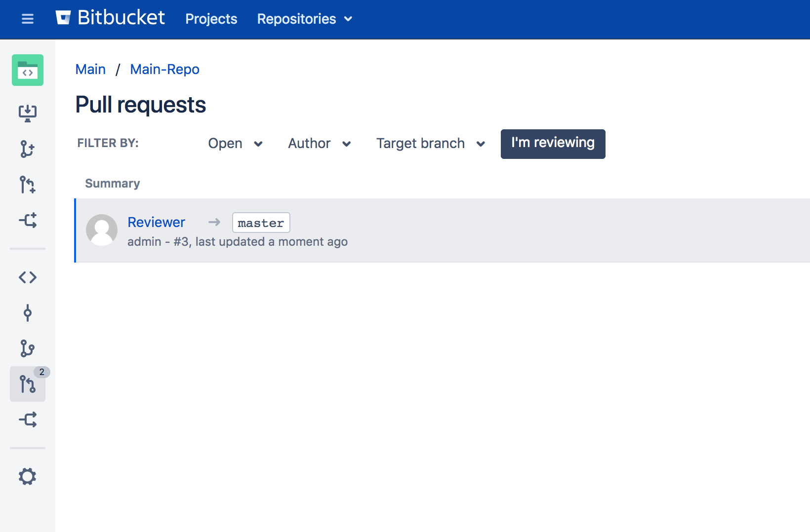Expand the Author filter dropdown
The width and height of the screenshot is (810, 532).
pyautogui.click(x=319, y=144)
